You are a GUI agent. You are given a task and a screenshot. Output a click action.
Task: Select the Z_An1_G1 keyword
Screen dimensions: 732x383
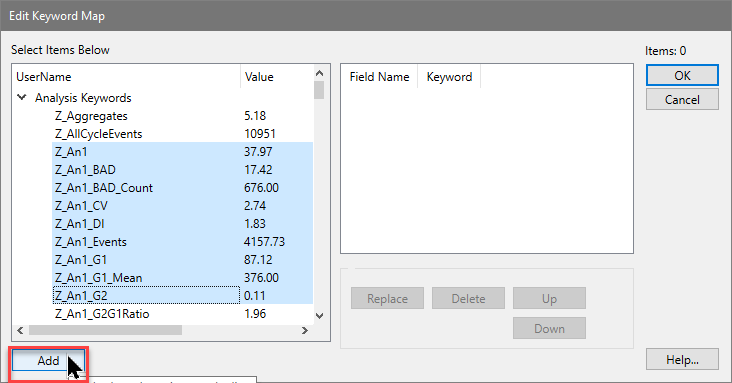[x=81, y=260]
